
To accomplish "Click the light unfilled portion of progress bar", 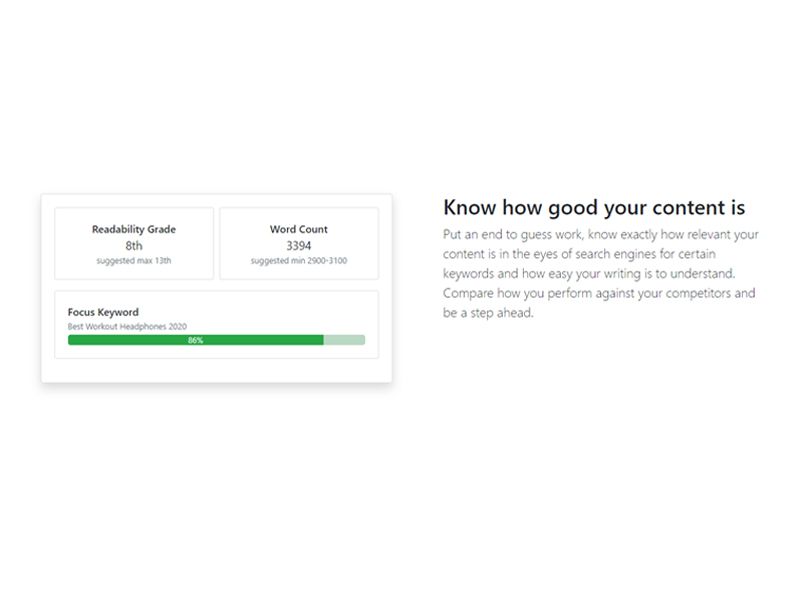I will (344, 340).
